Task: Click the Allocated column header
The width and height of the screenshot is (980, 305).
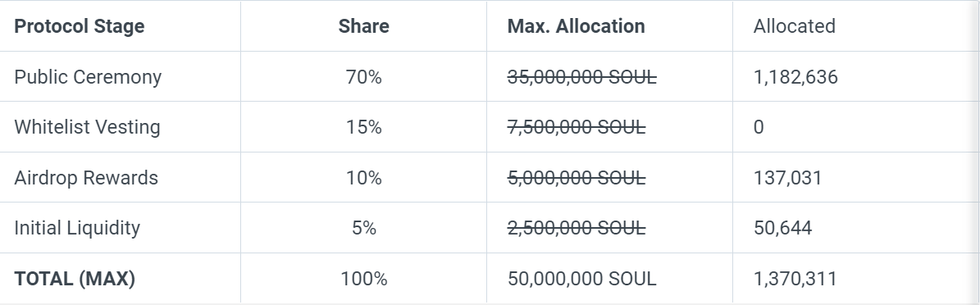Action: point(795,26)
